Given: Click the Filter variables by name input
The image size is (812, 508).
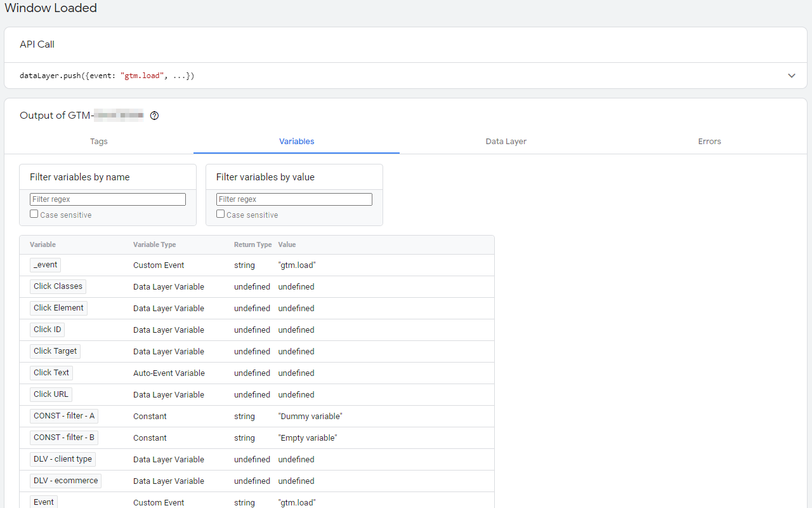Looking at the screenshot, I should tap(107, 199).
